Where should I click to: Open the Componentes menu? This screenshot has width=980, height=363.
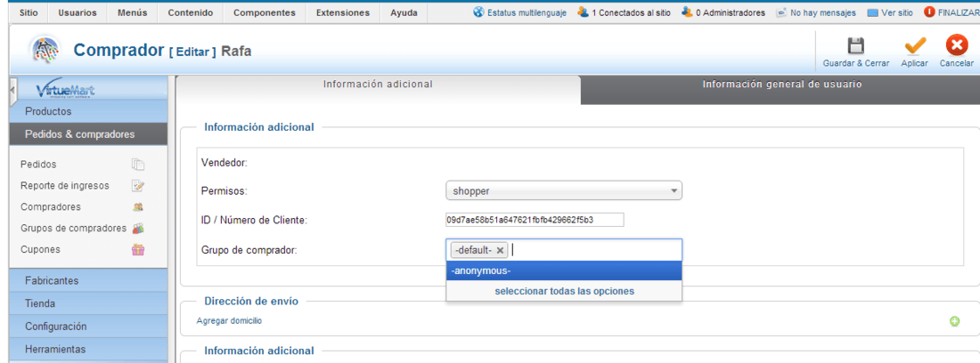[265, 12]
